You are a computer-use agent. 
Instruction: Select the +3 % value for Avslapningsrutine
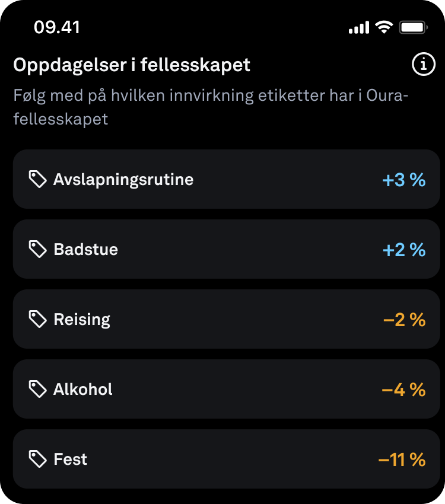[x=404, y=180]
